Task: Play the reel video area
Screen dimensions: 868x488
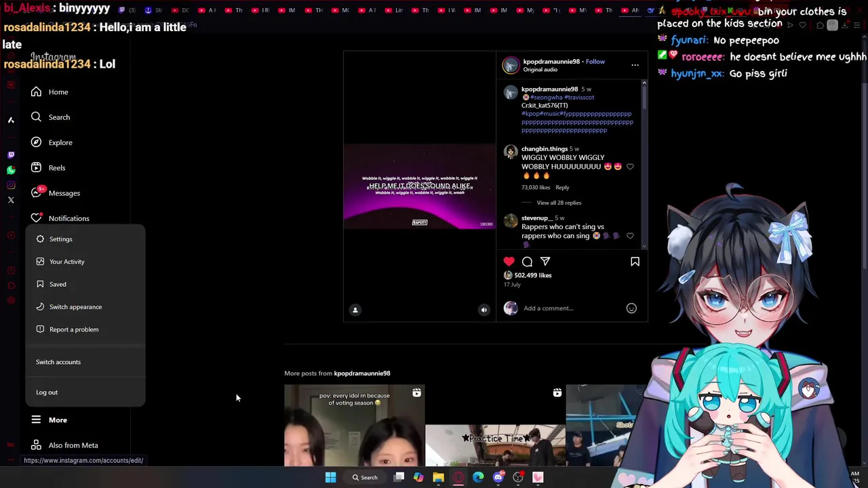Action: tap(420, 186)
